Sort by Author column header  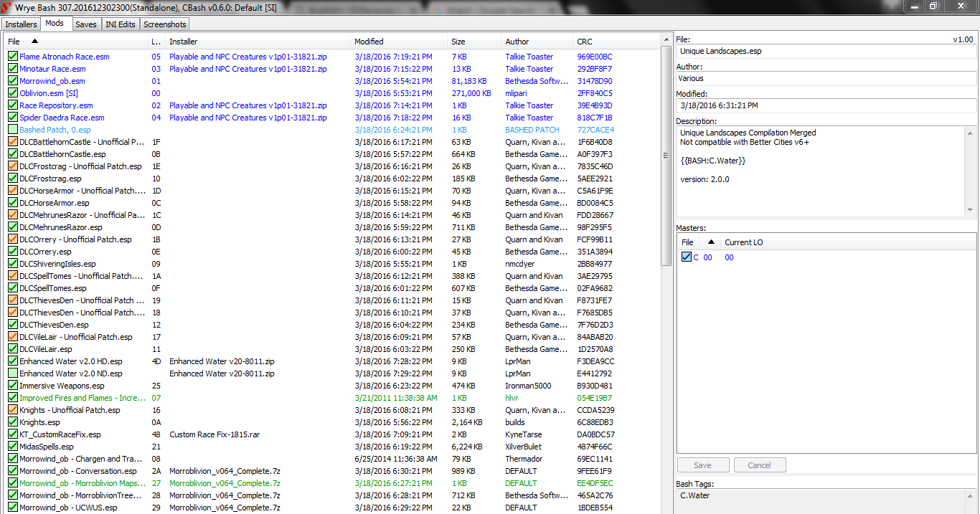pyautogui.click(x=537, y=42)
